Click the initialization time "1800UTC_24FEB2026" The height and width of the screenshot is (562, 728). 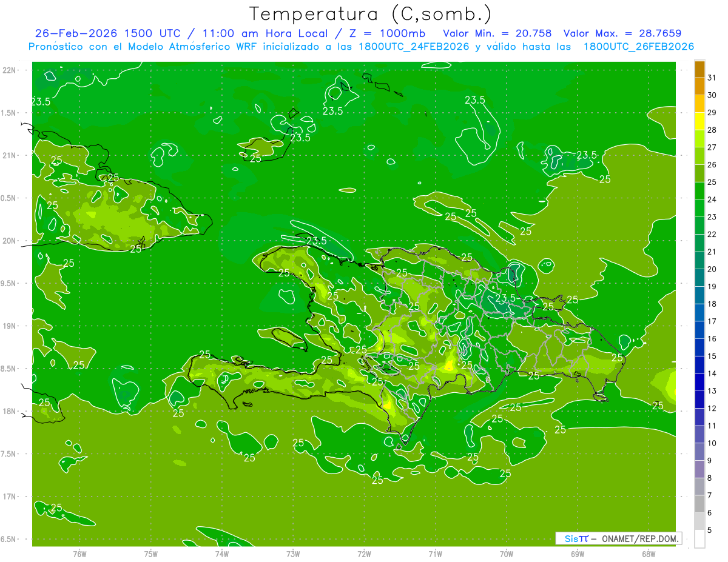(414, 47)
